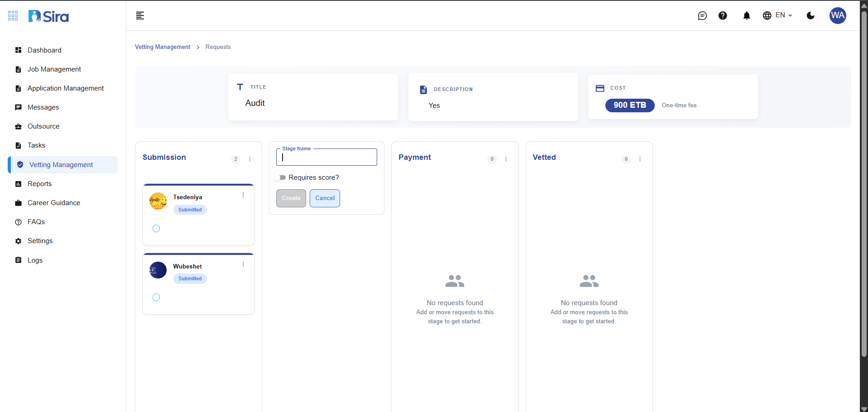Select the circle checkbox on Wubeshet's card
This screenshot has width=868, height=412.
[156, 297]
